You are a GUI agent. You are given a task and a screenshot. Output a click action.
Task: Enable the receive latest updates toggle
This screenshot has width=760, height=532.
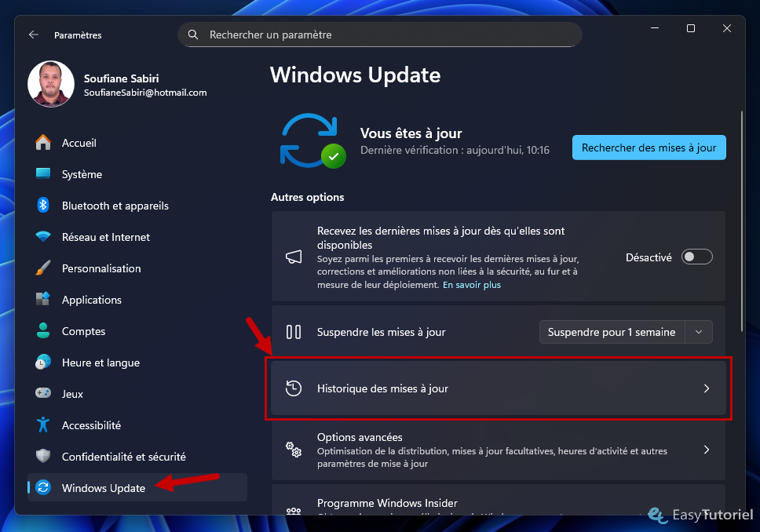(x=696, y=257)
